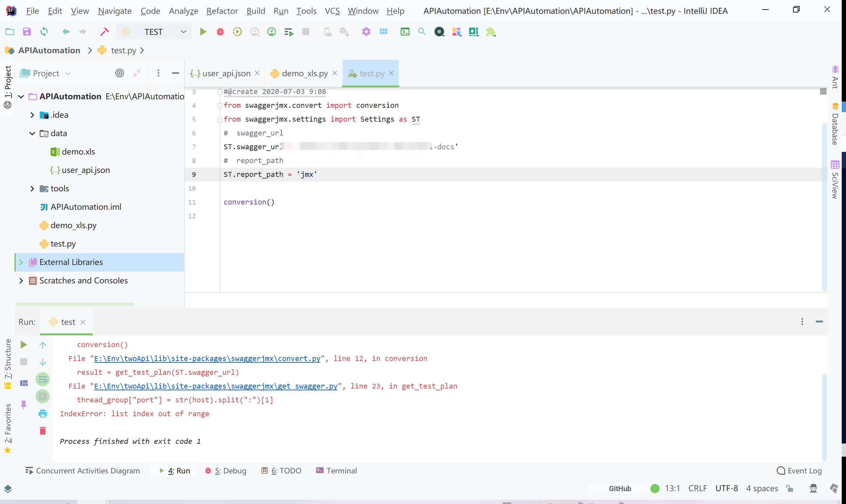Screen dimensions: 846x504
Task: Print the run output
Action: tap(42, 414)
